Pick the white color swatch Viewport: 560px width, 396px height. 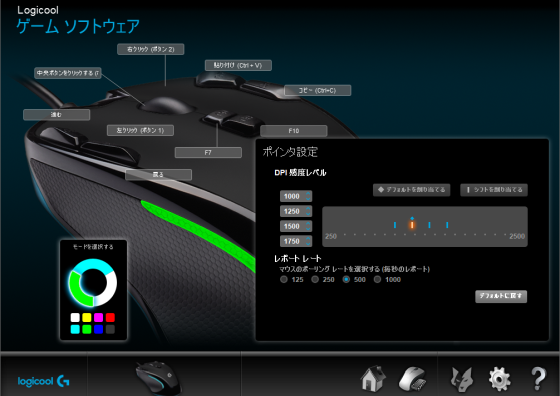tap(75, 317)
